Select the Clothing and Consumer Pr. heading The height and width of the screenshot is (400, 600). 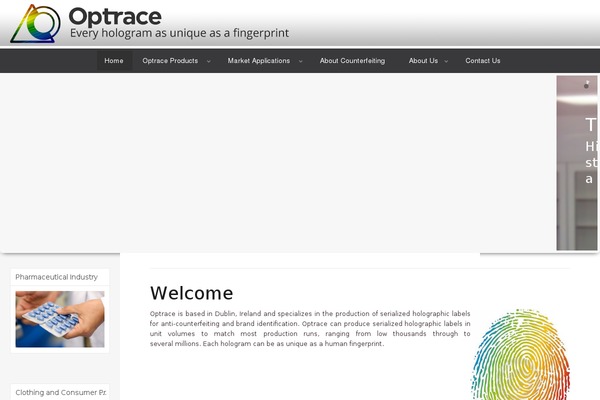coord(61,392)
